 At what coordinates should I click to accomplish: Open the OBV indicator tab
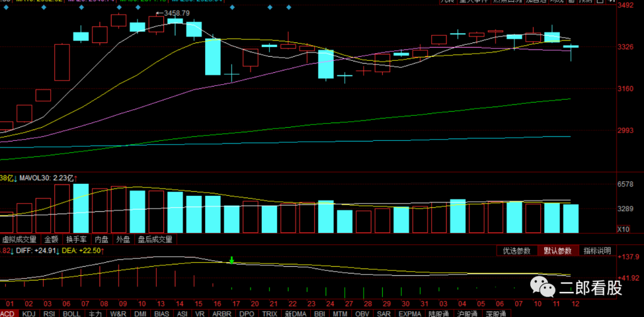pos(363,313)
